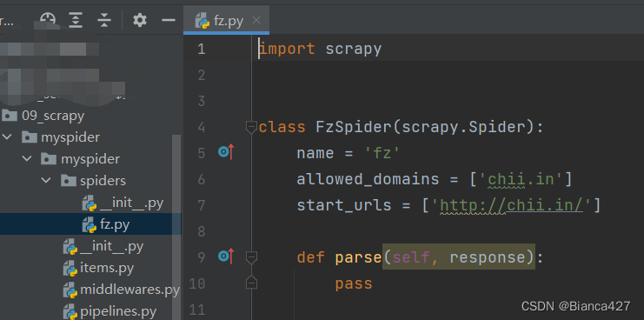
Task: Click 'chii.in' domain string on line 6
Action: tap(521, 179)
